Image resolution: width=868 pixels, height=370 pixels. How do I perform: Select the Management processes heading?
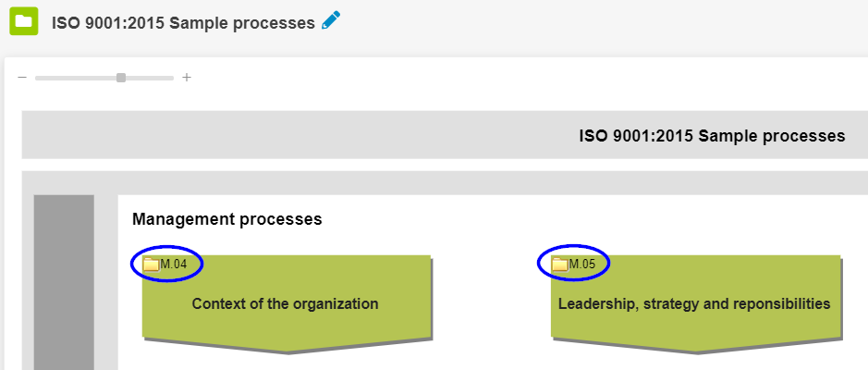[x=226, y=219]
